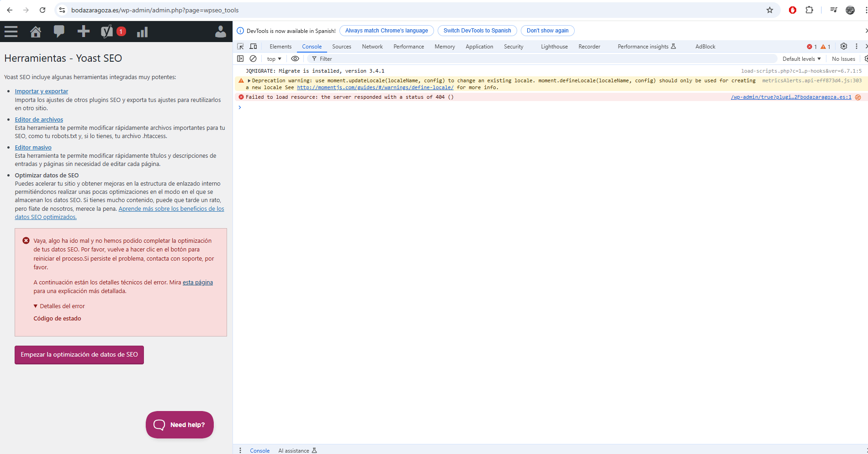Open load-scripts.php source link
This screenshot has height=454, width=868.
point(801,71)
